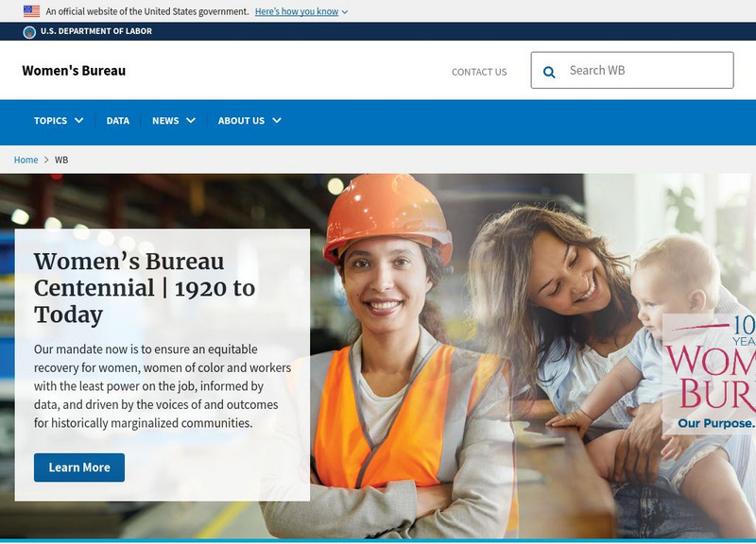This screenshot has width=756, height=544.
Task: Open U.S. Department of Labor link
Action: [96, 31]
